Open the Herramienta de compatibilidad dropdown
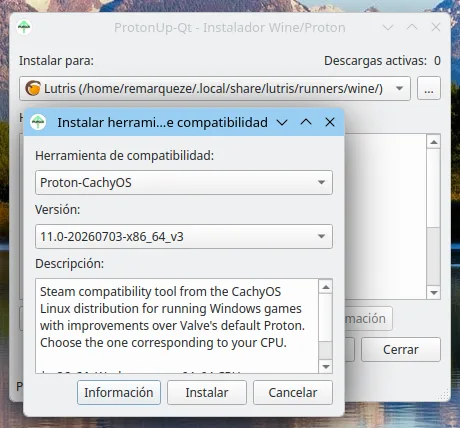460x428 pixels. pos(184,182)
